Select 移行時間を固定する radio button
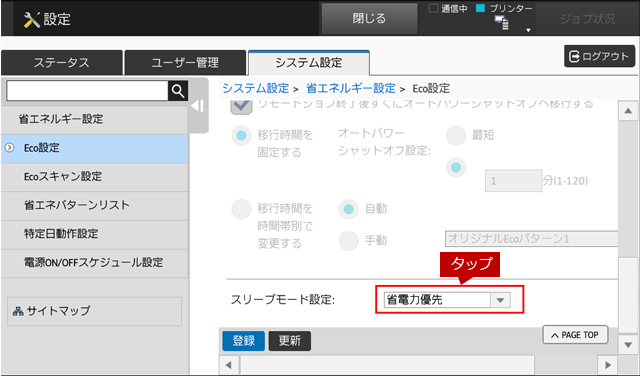 pos(242,136)
